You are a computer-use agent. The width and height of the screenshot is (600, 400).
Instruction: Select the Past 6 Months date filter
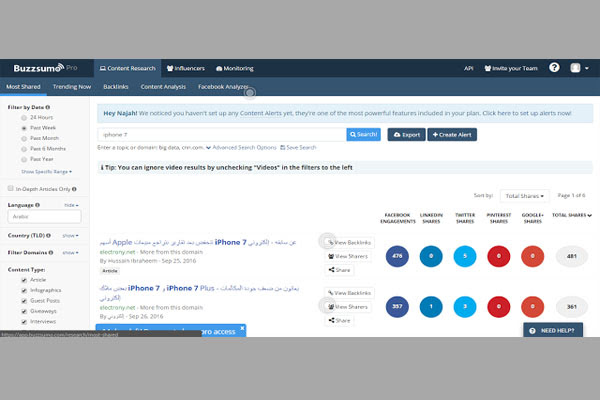(24, 149)
